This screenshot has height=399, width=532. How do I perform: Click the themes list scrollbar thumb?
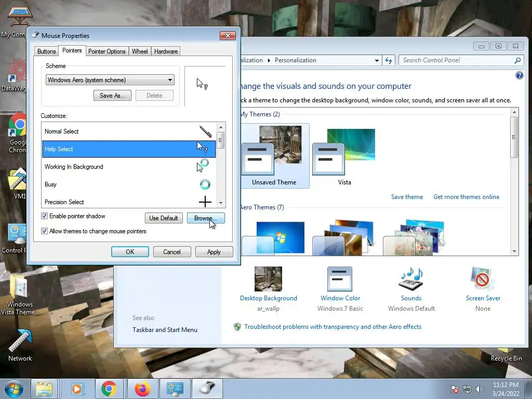pyautogui.click(x=514, y=137)
